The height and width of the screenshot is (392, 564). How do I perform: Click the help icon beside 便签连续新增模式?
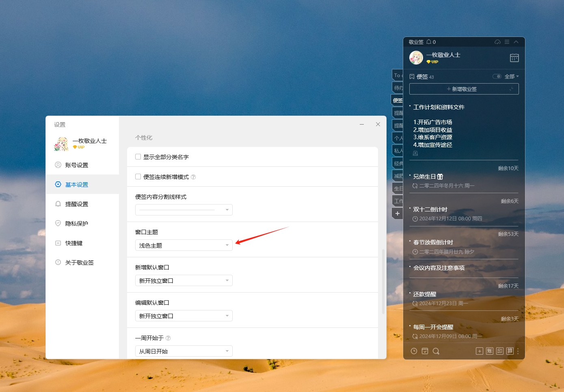click(193, 177)
